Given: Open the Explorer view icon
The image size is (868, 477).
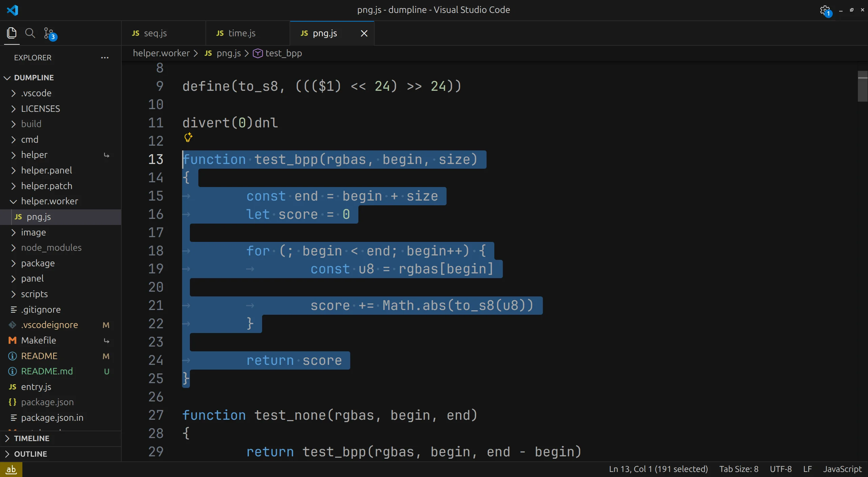Looking at the screenshot, I should (x=12, y=33).
